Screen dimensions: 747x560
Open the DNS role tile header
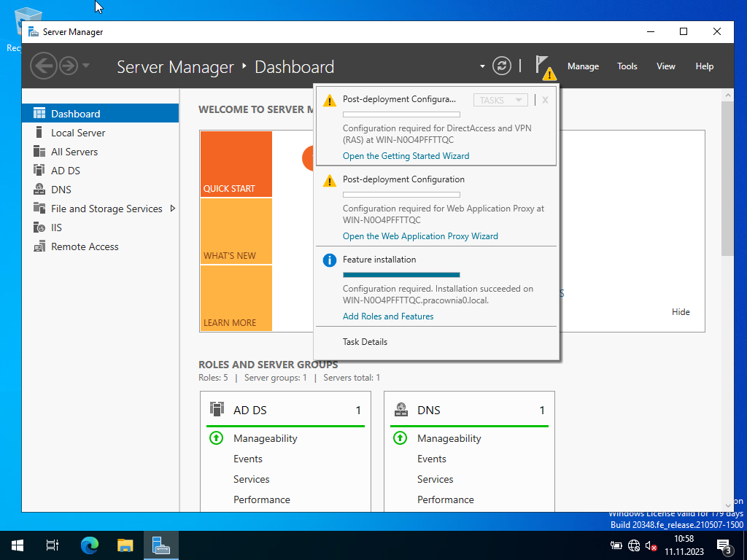point(469,410)
